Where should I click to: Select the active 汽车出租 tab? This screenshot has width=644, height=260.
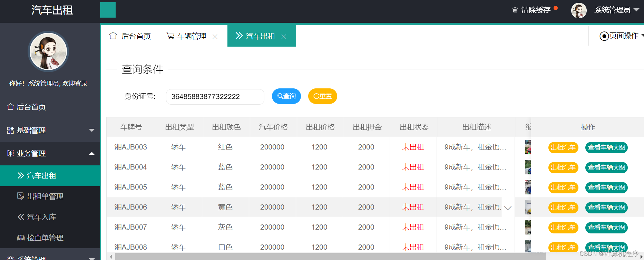(262, 36)
